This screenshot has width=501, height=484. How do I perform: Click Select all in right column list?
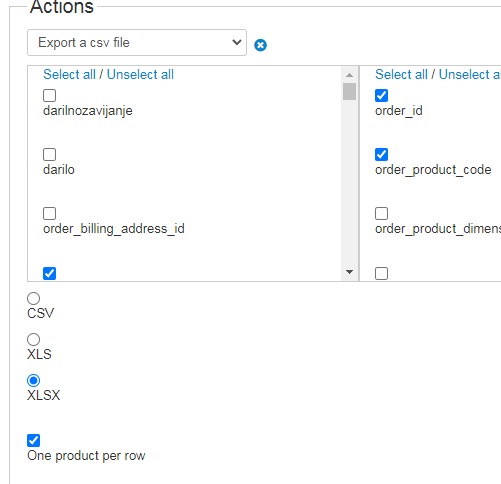coord(401,74)
